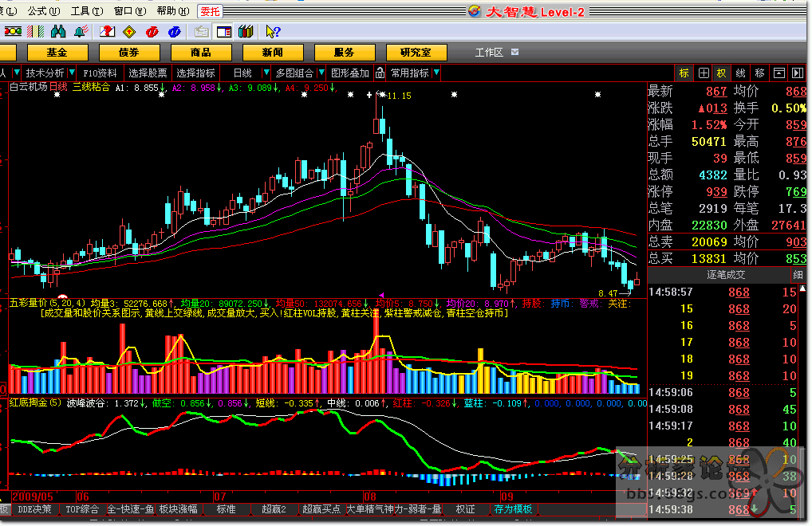This screenshot has width=812, height=526.
Task: Click the 技术分析 label
Action: [x=45, y=73]
